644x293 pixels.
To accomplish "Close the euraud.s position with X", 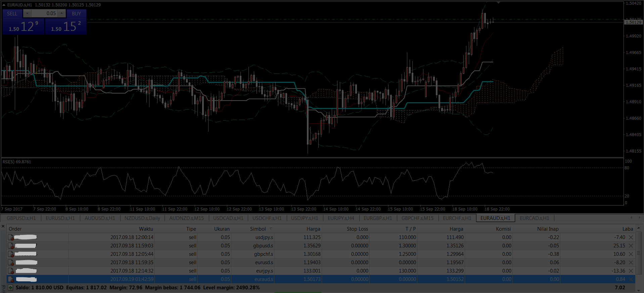I will click(631, 279).
